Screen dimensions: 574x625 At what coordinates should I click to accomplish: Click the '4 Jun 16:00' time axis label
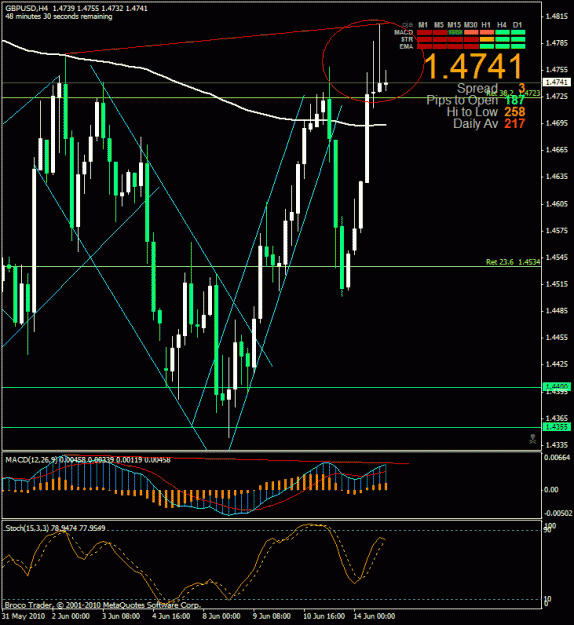tap(171, 616)
